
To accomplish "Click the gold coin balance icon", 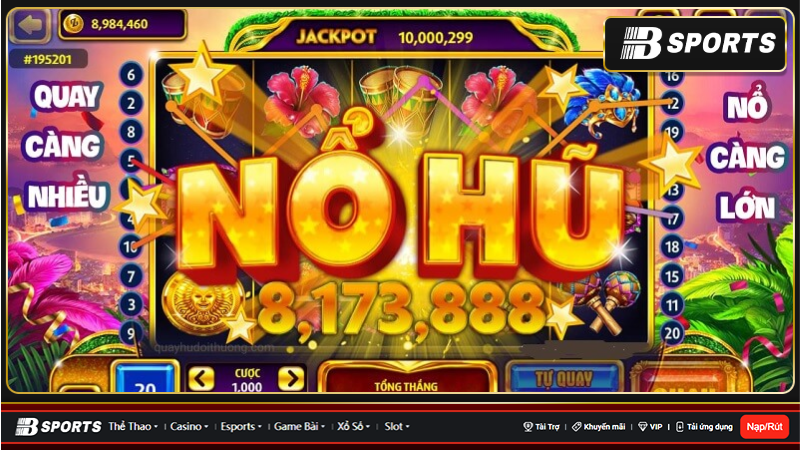I will point(74,23).
